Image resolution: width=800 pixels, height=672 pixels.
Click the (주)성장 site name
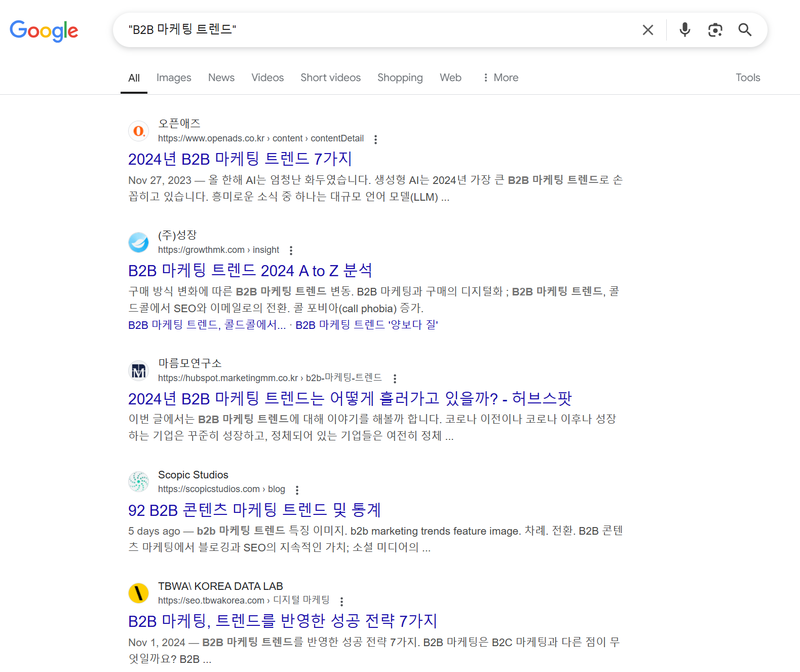point(177,235)
